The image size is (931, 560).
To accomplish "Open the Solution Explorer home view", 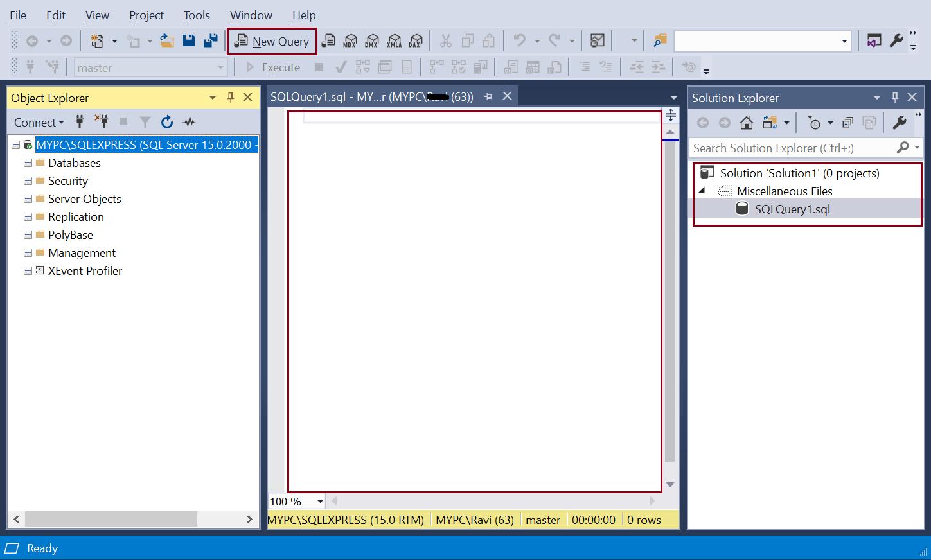I will [x=747, y=122].
